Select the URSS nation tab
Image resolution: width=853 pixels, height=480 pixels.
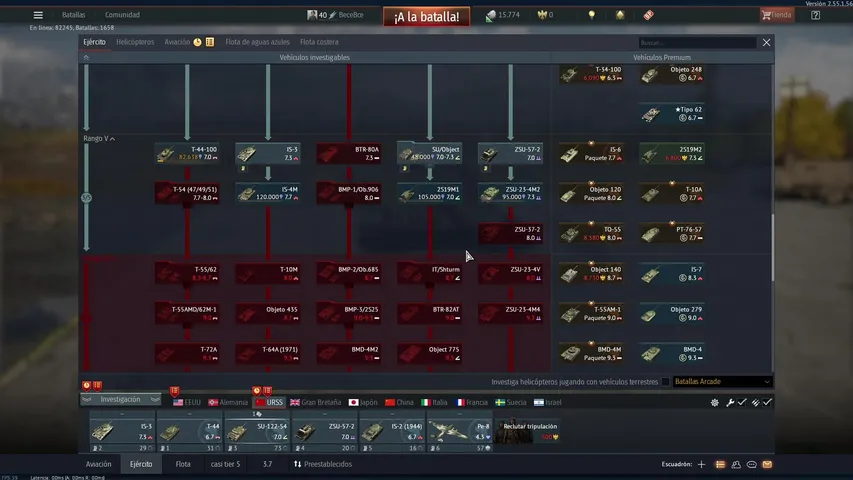click(x=269, y=403)
